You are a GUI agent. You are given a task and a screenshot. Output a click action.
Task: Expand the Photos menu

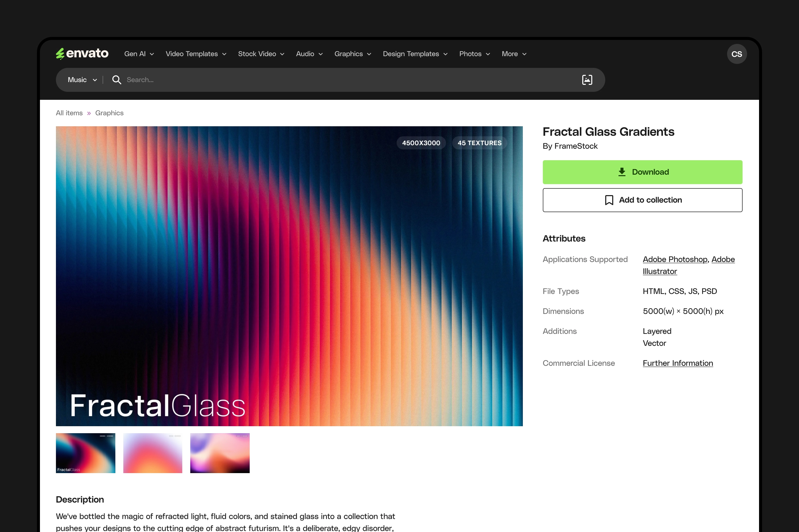[x=474, y=54]
